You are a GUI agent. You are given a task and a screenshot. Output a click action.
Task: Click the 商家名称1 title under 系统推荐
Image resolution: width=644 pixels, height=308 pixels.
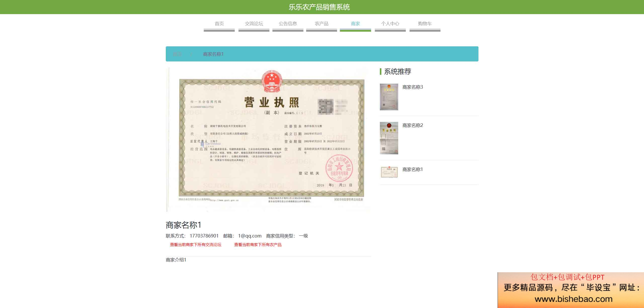(413, 169)
